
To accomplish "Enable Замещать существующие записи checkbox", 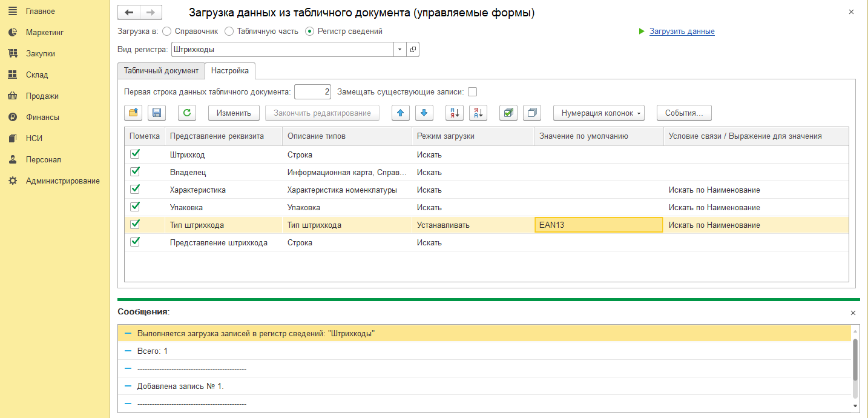I will pos(473,92).
